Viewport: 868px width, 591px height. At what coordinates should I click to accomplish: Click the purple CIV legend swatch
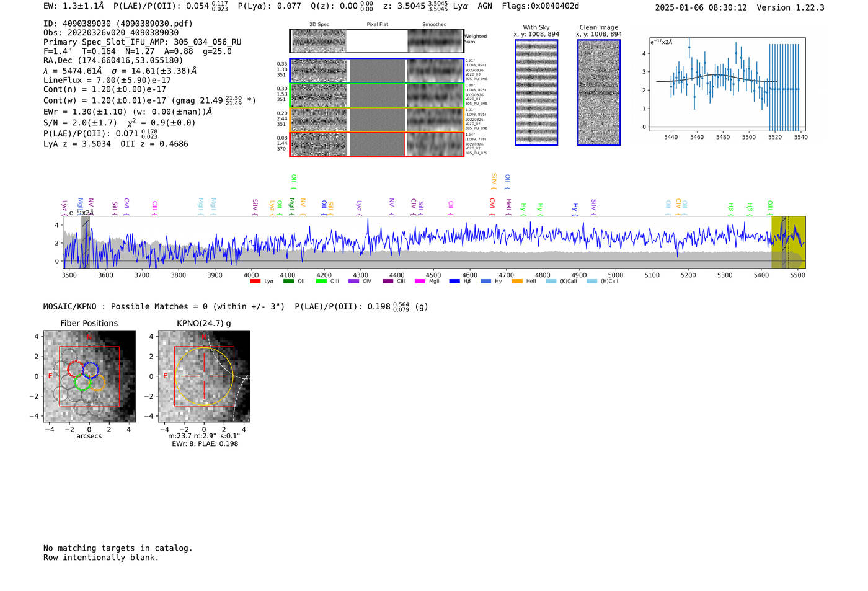[x=353, y=282]
